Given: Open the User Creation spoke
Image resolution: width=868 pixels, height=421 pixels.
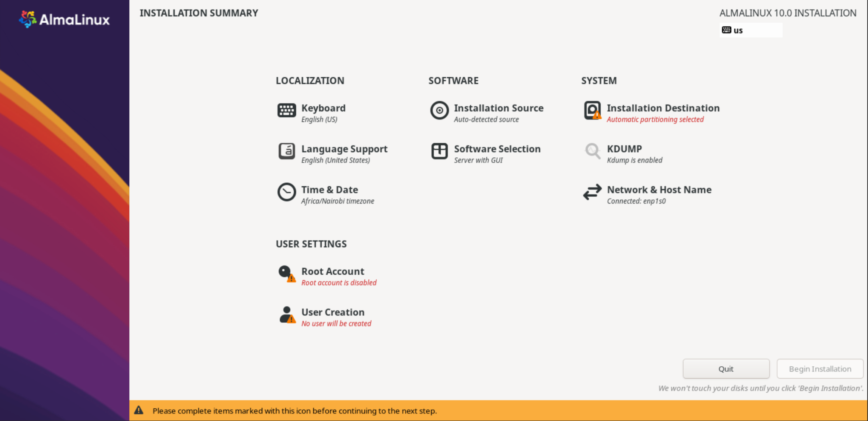Looking at the screenshot, I should pos(332,312).
